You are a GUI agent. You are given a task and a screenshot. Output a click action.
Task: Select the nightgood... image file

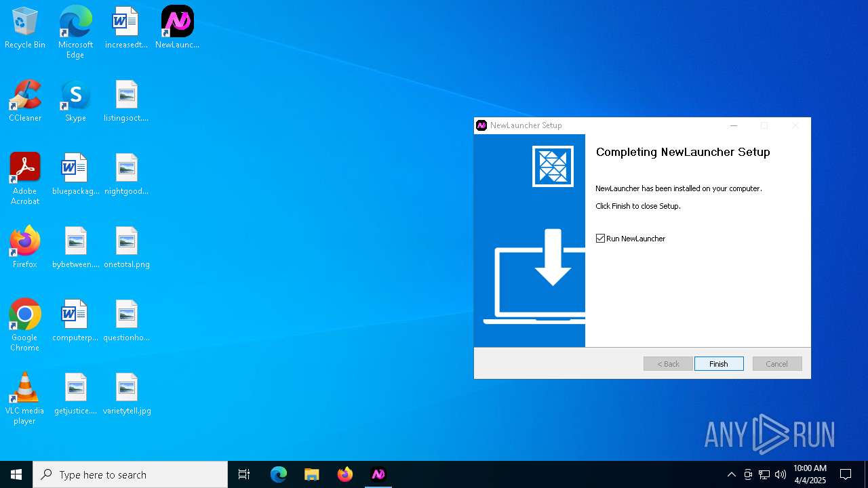pos(126,175)
